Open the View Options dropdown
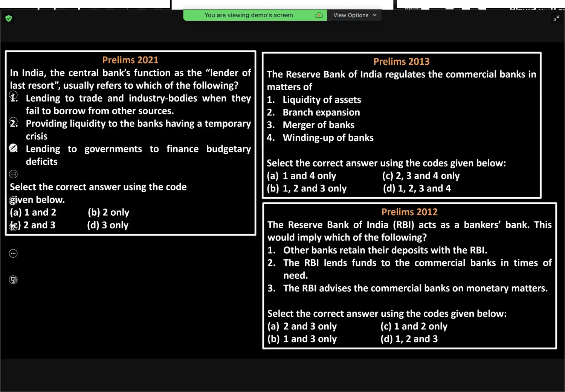Image resolution: width=565 pixels, height=392 pixels. pos(354,15)
